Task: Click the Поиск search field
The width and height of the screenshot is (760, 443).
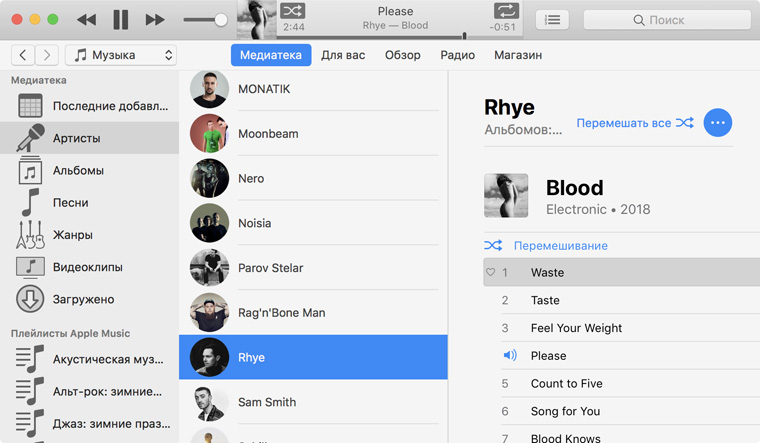Action: (x=667, y=20)
